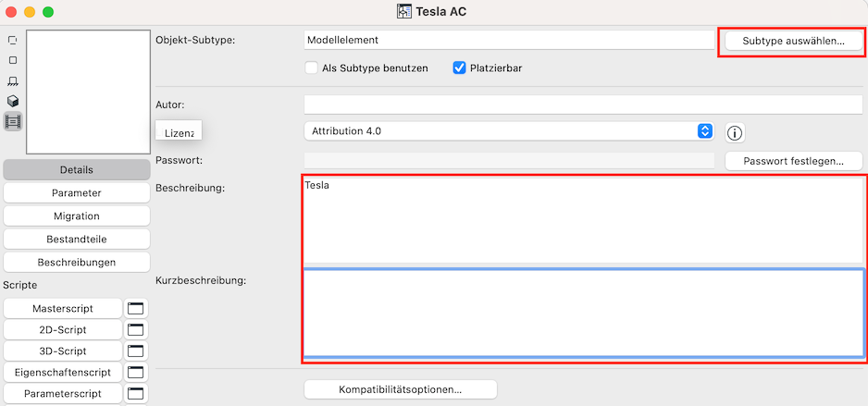The height and width of the screenshot is (406, 868).
Task: Enable the Als Subtype benutzen checkbox
Action: (311, 68)
